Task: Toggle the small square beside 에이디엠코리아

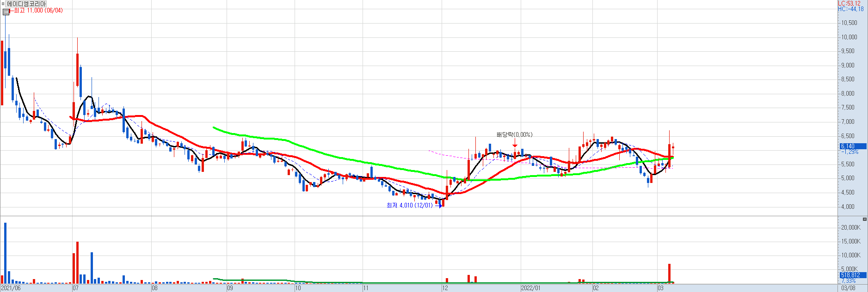Action: [x=3, y=4]
